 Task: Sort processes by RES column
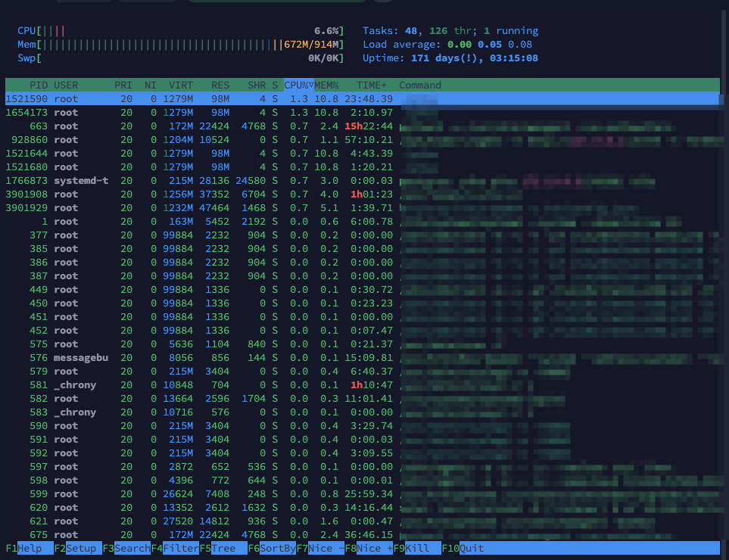(x=220, y=85)
